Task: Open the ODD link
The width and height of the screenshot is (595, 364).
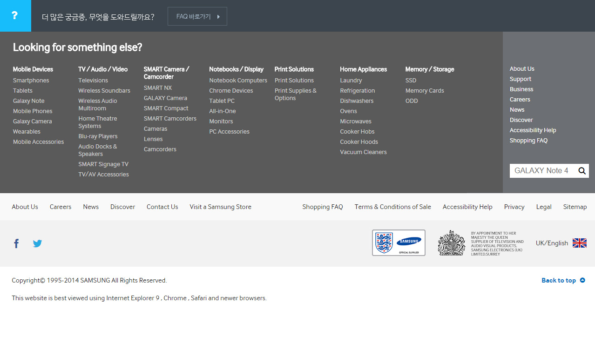Action: pos(412,101)
